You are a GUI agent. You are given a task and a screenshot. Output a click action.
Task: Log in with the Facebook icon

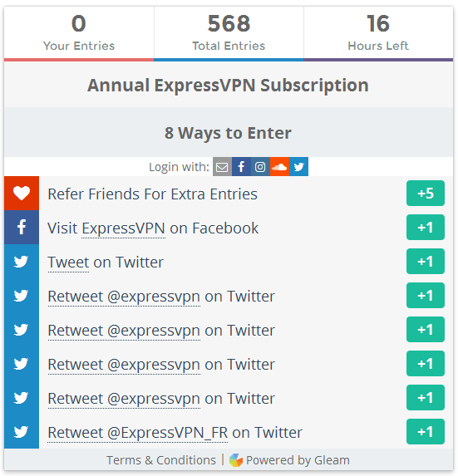(241, 167)
